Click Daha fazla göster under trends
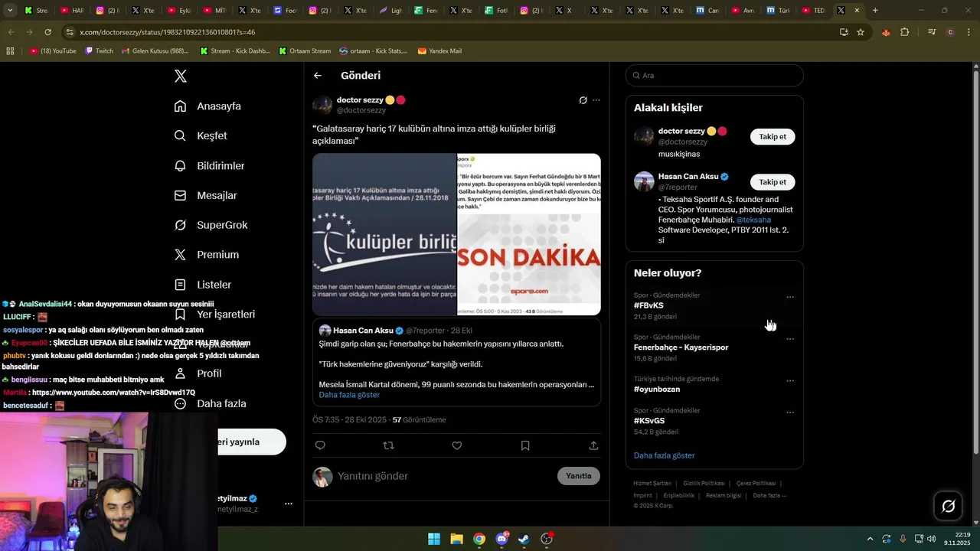Viewport: 980px width, 551px height. (664, 455)
